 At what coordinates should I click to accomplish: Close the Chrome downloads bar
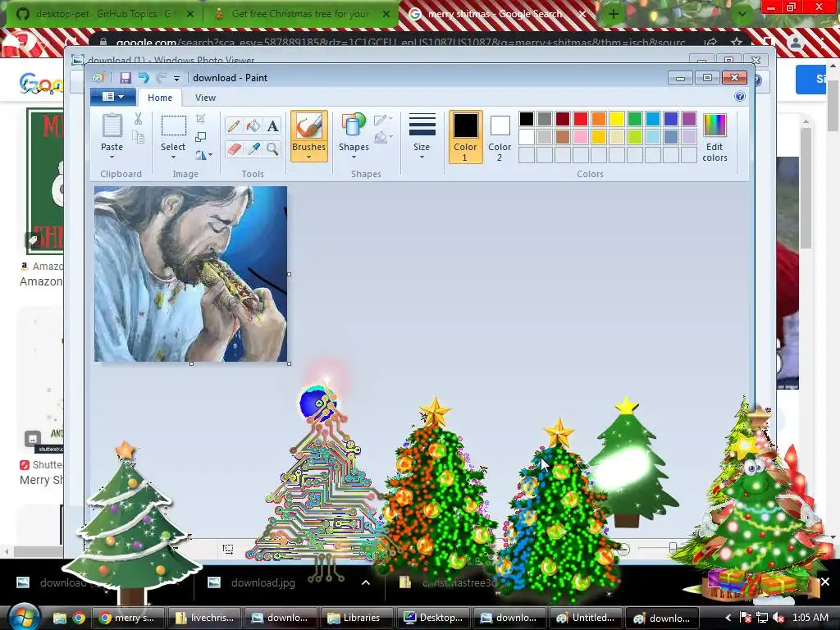click(825, 582)
